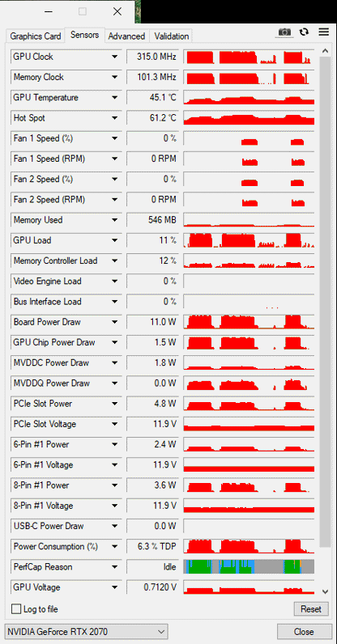337x644 pixels.
Task: Minimize the GPU-Z window
Action: 49,11
